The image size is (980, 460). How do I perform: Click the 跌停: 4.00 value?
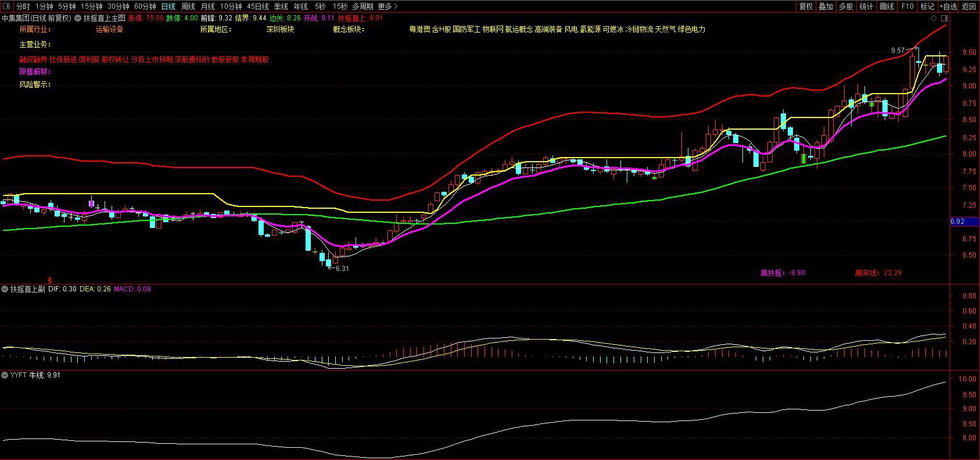point(182,18)
